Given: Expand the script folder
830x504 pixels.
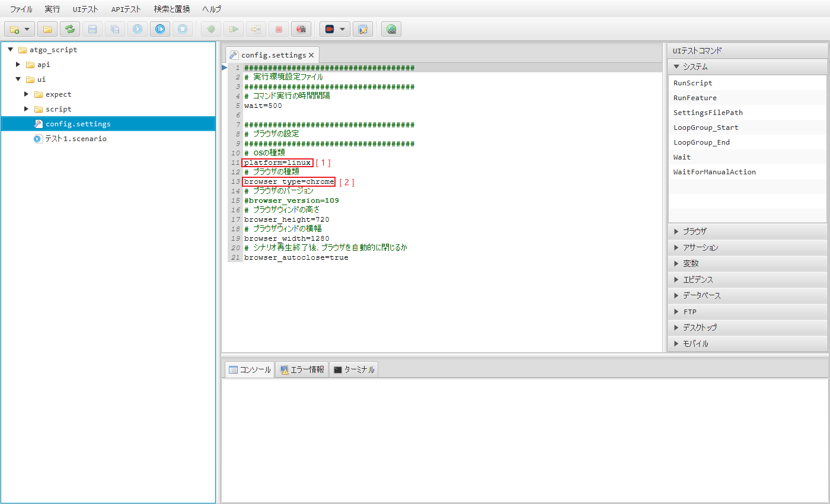Looking at the screenshot, I should coord(26,109).
